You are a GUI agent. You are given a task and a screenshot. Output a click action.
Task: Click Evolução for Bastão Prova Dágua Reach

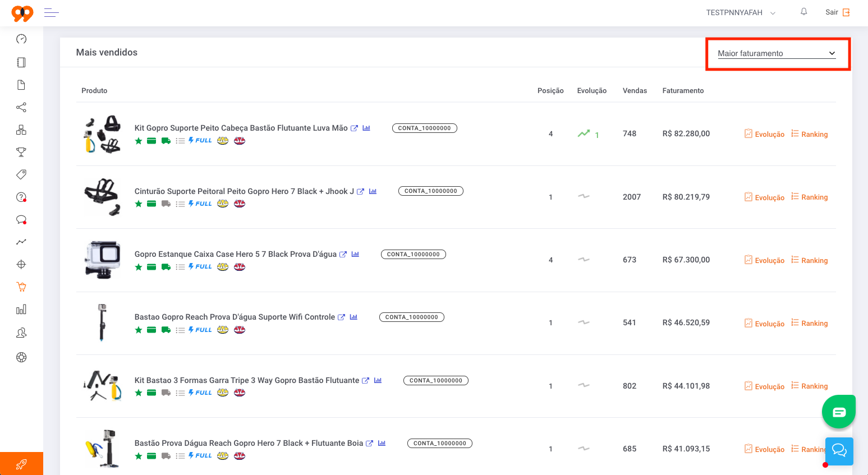coord(764,449)
